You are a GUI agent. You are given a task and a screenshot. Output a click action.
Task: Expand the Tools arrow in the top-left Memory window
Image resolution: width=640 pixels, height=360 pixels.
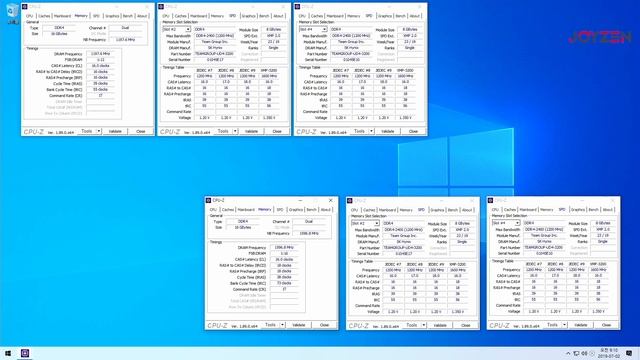point(99,131)
